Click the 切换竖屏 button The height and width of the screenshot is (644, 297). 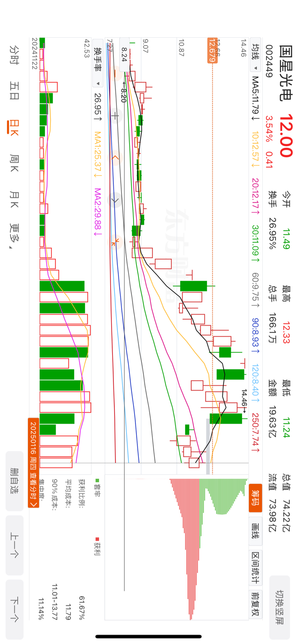click(x=280, y=607)
